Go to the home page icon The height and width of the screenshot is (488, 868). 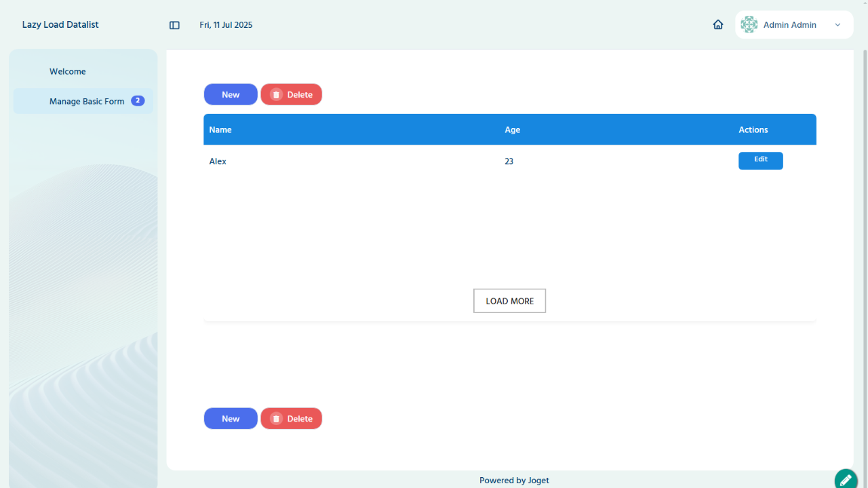pyautogui.click(x=718, y=24)
